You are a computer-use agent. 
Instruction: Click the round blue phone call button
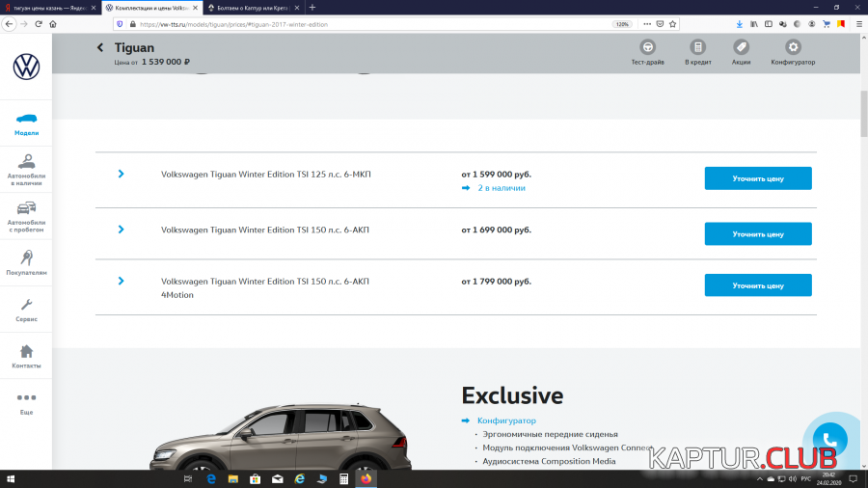(x=830, y=440)
